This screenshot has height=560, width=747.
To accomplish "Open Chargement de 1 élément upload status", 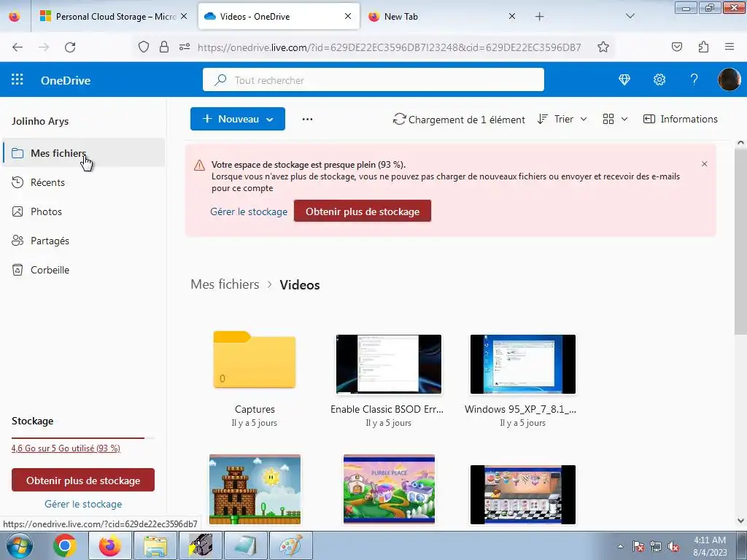I will pyautogui.click(x=458, y=119).
